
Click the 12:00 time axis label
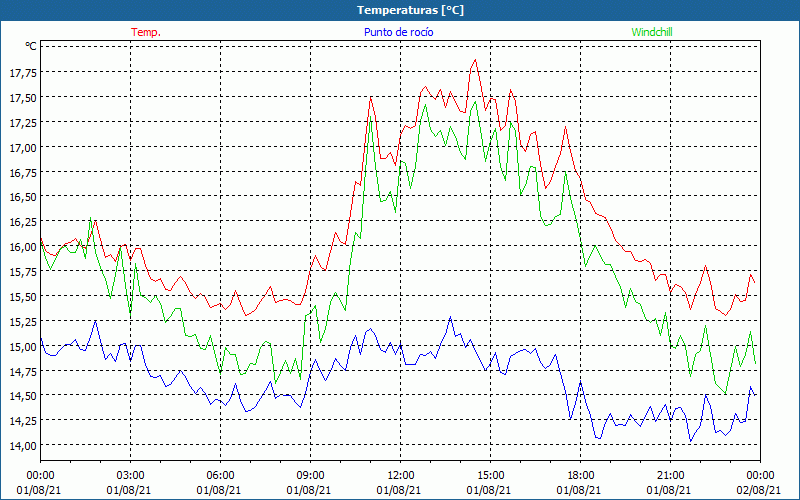point(401,476)
